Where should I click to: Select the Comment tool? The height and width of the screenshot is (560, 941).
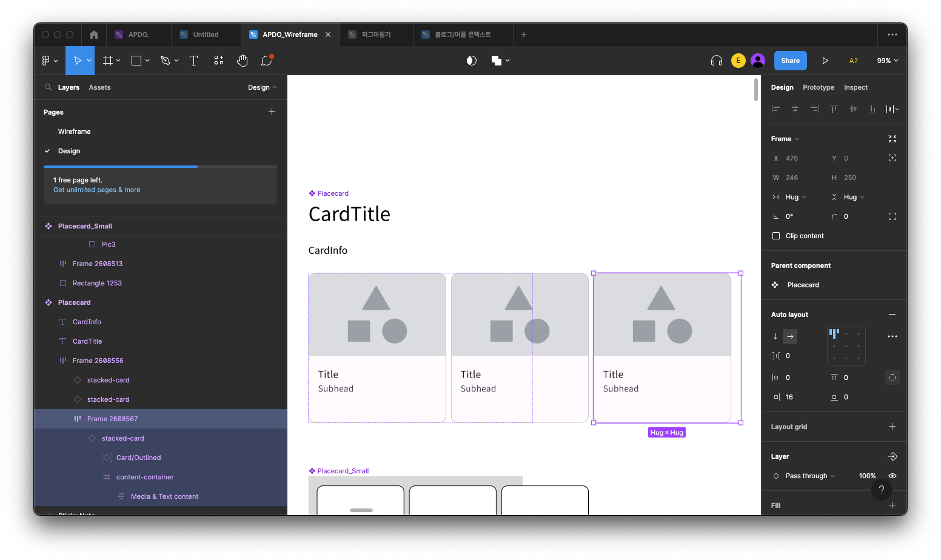click(267, 61)
